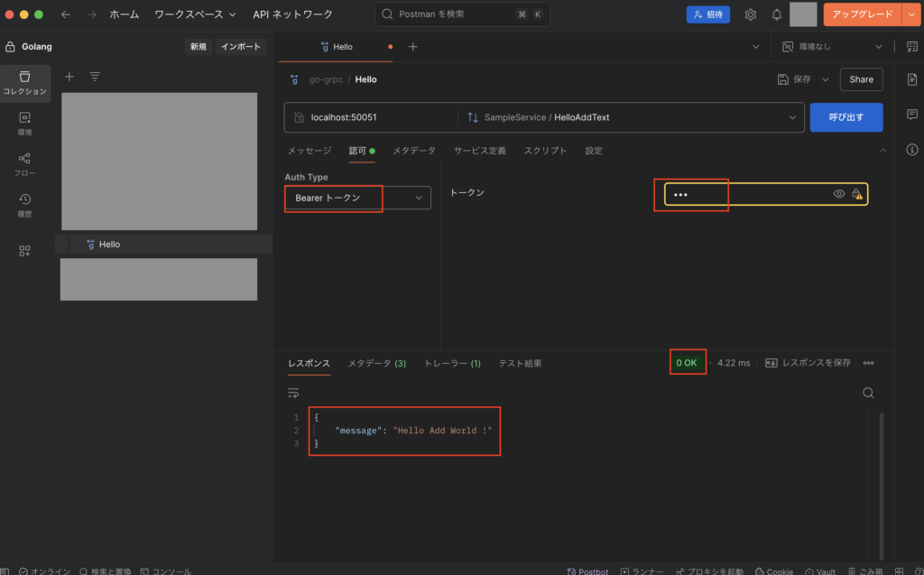The height and width of the screenshot is (575, 924).
Task: Click the vault lock warning icon in the token field
Action: (857, 194)
